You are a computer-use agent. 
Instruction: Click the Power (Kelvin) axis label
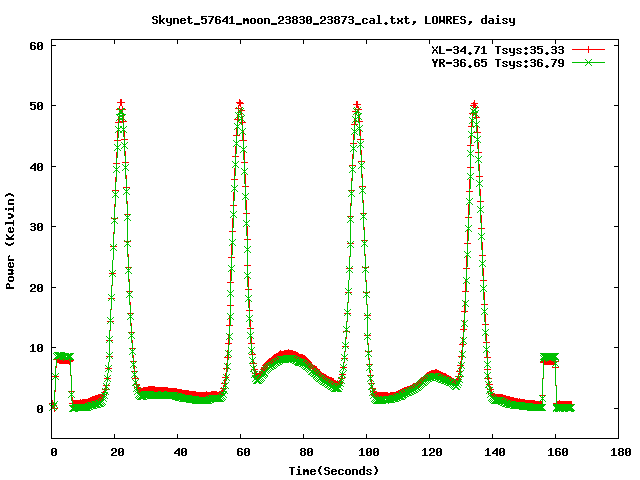click(10, 241)
